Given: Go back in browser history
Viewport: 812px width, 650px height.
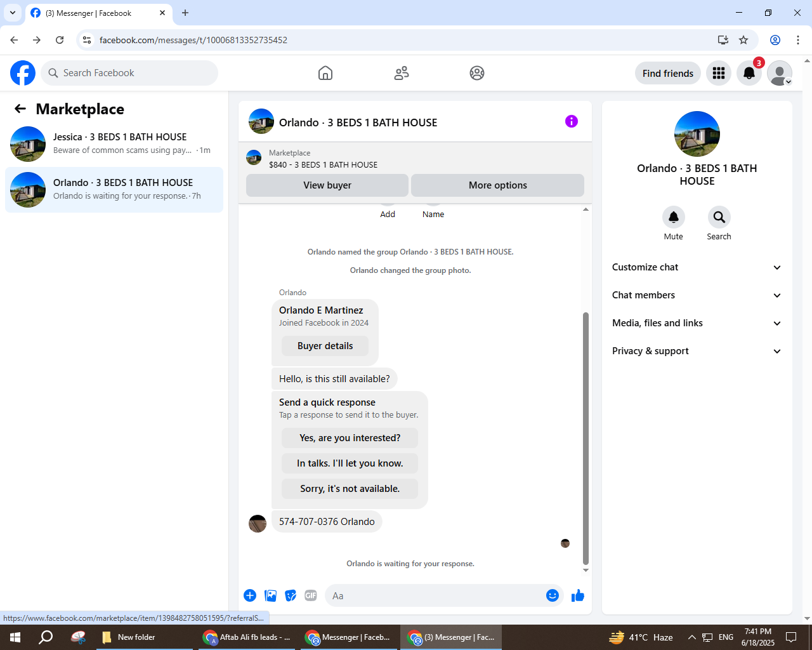Looking at the screenshot, I should [x=14, y=40].
